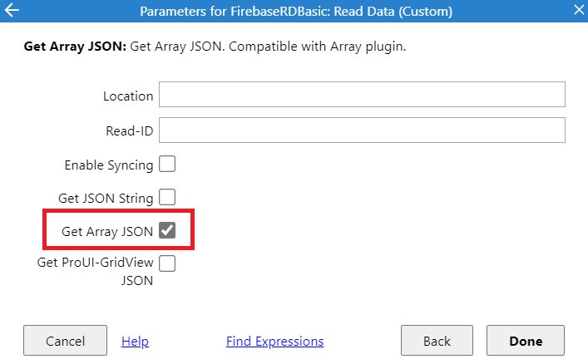Image resolution: width=588 pixels, height=364 pixels.
Task: Confirm parameters with the Done button
Action: point(526,341)
